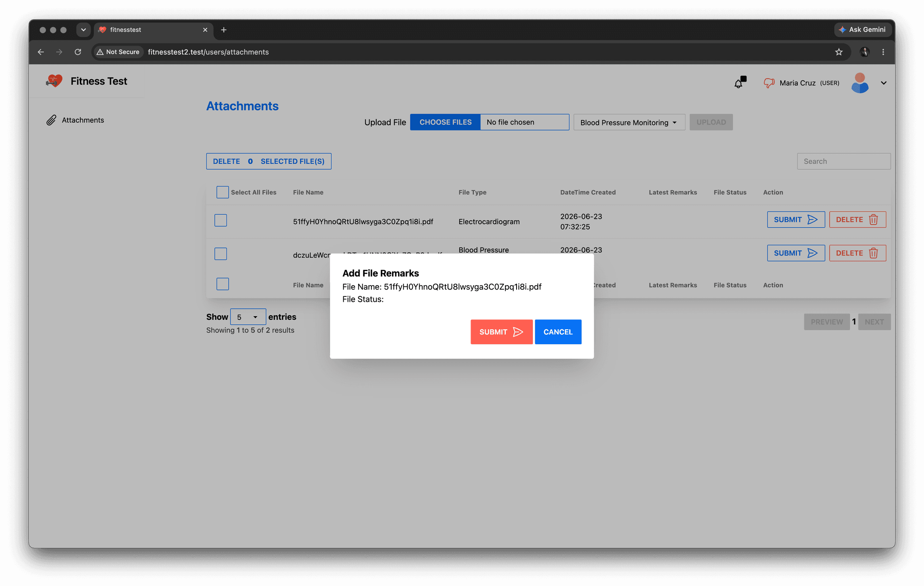Click the browser back arrow
This screenshot has width=924, height=586.
click(41, 52)
